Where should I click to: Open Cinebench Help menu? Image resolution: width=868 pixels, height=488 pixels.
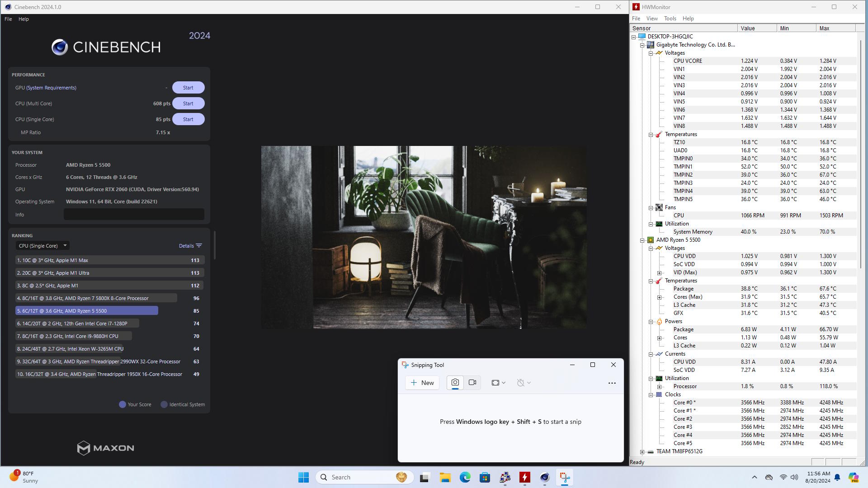pos(24,19)
